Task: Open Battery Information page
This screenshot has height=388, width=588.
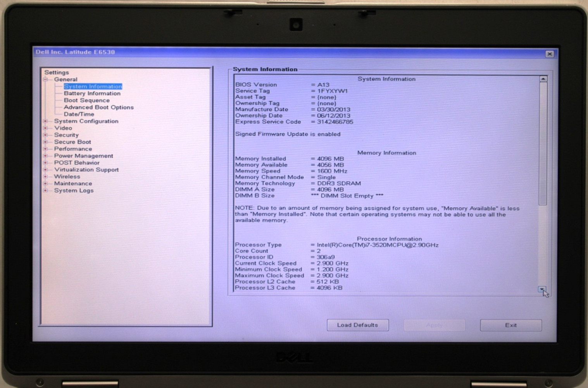Action: pos(92,93)
